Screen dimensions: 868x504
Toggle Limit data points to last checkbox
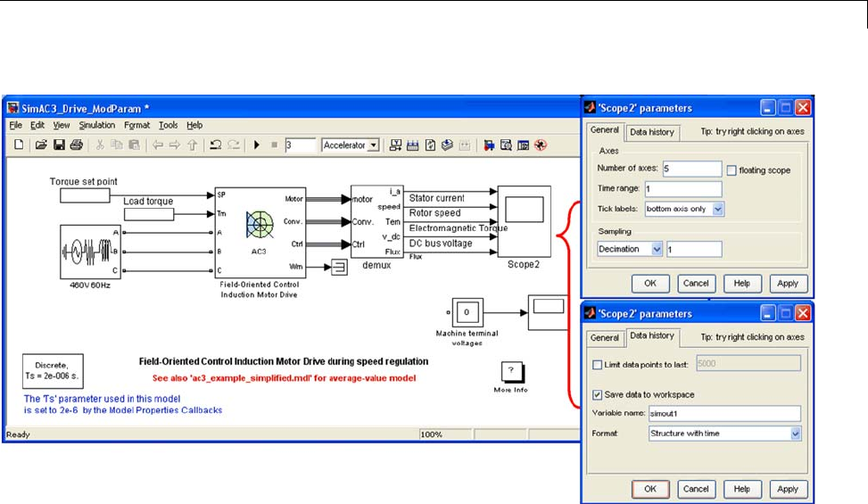[598, 365]
